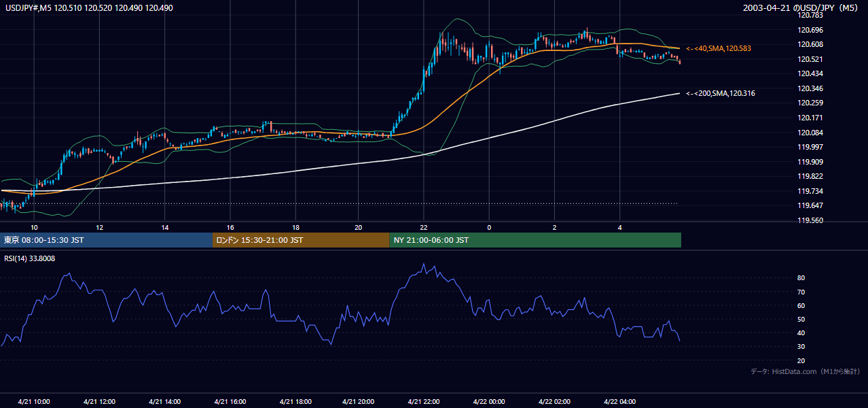
Task: Click price axis value 120.696
Action: point(811,30)
